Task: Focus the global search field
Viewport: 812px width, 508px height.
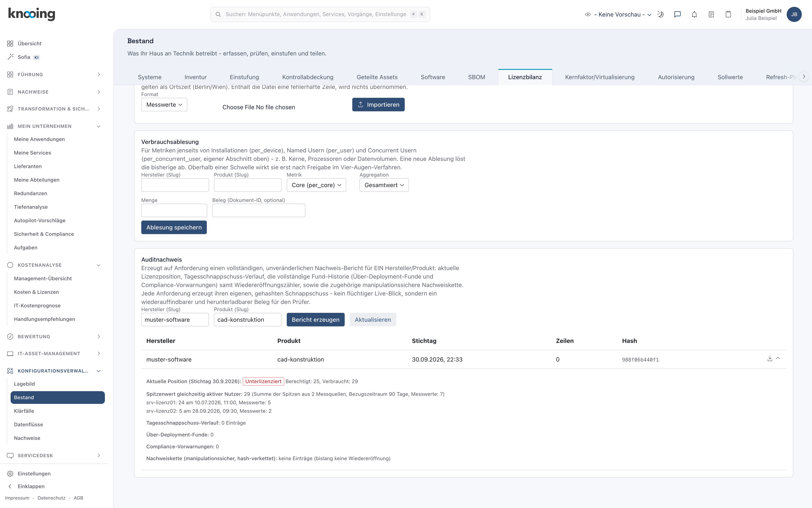Action: (320, 14)
